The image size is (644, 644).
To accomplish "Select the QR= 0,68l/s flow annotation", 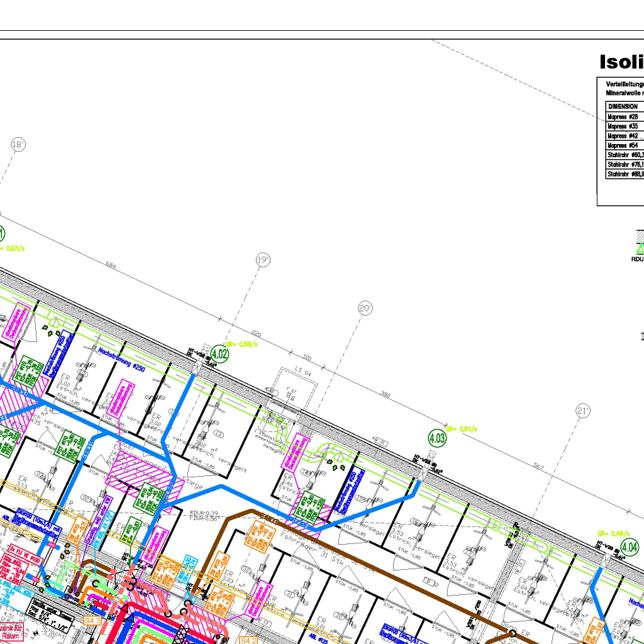I will pyautogui.click(x=241, y=344).
